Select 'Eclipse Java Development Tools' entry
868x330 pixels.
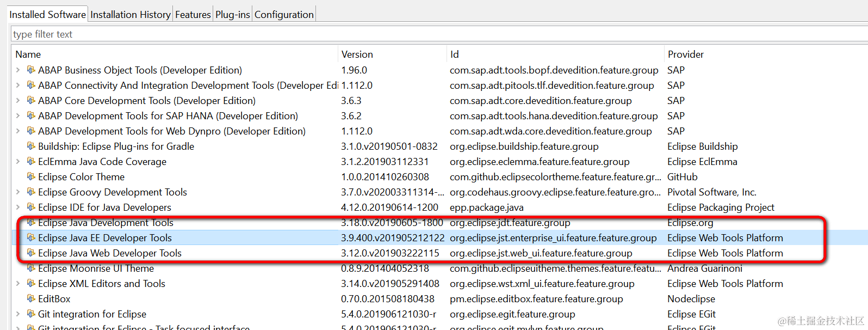point(106,223)
